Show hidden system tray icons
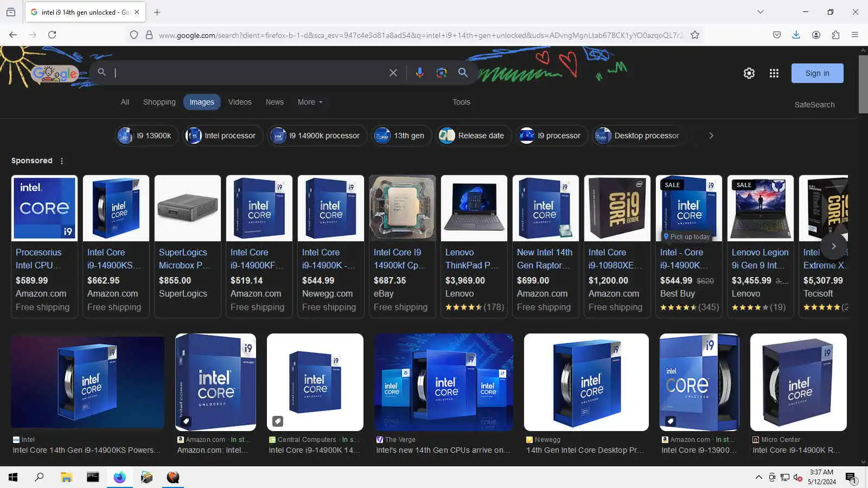 click(758, 477)
